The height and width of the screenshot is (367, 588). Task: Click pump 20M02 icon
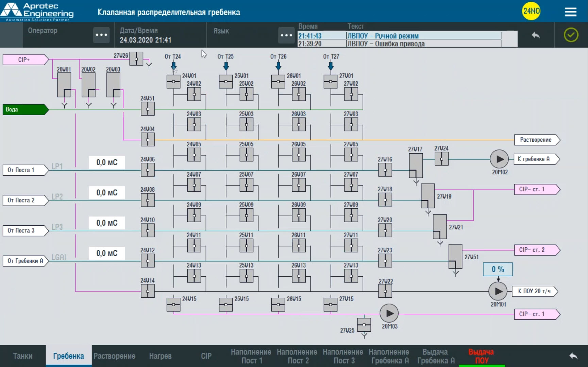499,159
